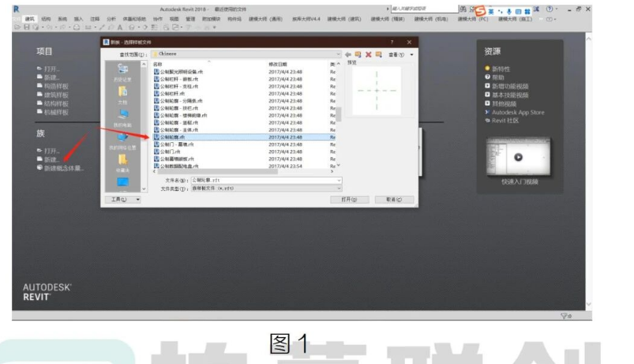The image size is (634, 364).
Task: Click 新建概念体量 link under 族
Action: [x=63, y=168]
